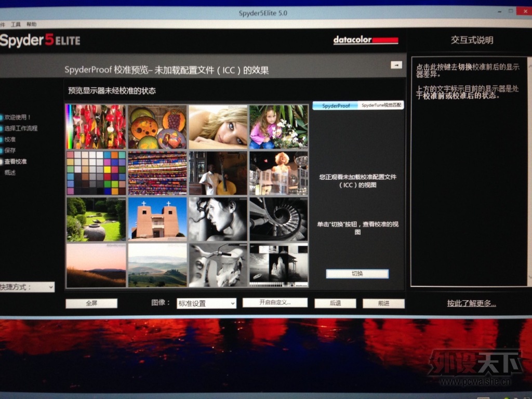Click the 切换 switch button
The image size is (532, 399).
(357, 274)
